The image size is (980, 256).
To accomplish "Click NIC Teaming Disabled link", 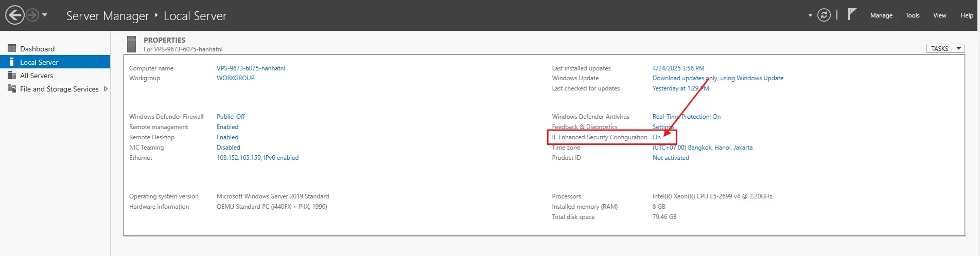I will point(229,148).
